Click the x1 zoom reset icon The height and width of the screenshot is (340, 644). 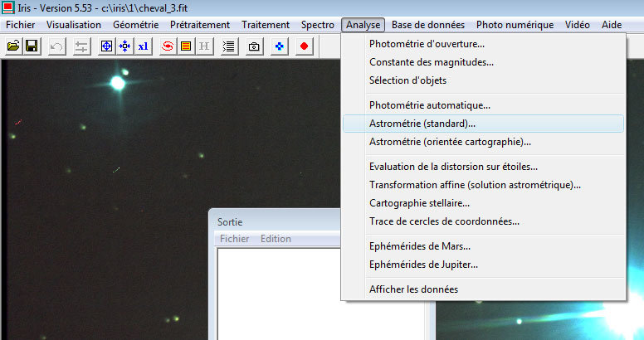click(x=143, y=46)
